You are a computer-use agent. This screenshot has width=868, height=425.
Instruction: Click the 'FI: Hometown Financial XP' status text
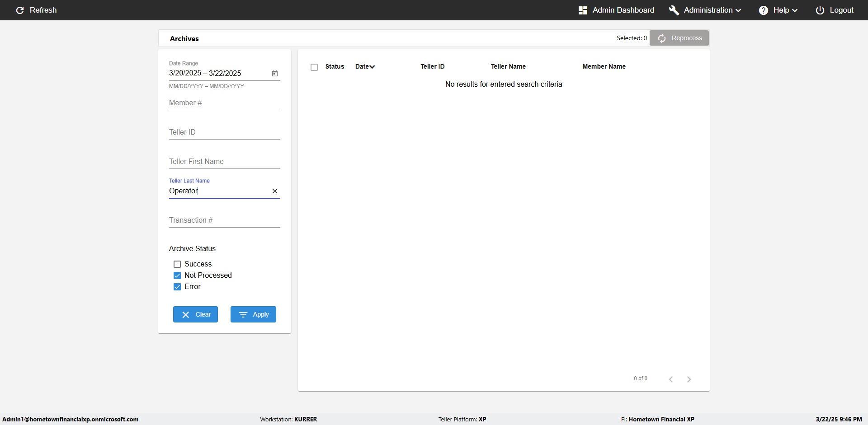click(658, 419)
